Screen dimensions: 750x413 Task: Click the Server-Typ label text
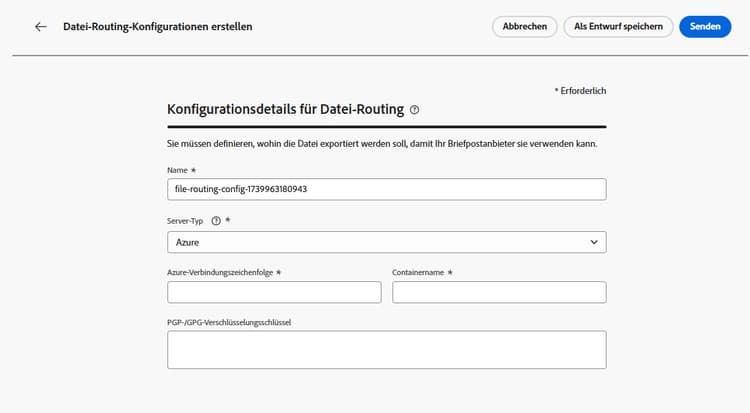pyautogui.click(x=186, y=221)
